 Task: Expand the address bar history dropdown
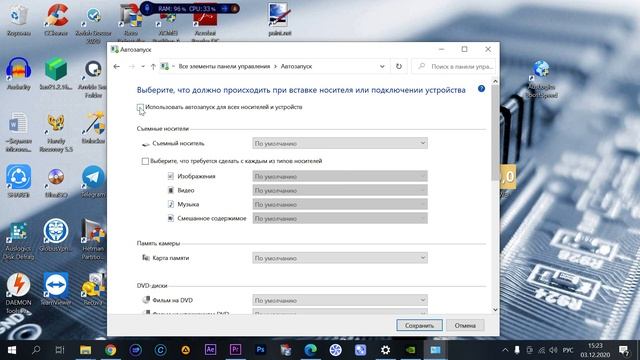pos(382,66)
